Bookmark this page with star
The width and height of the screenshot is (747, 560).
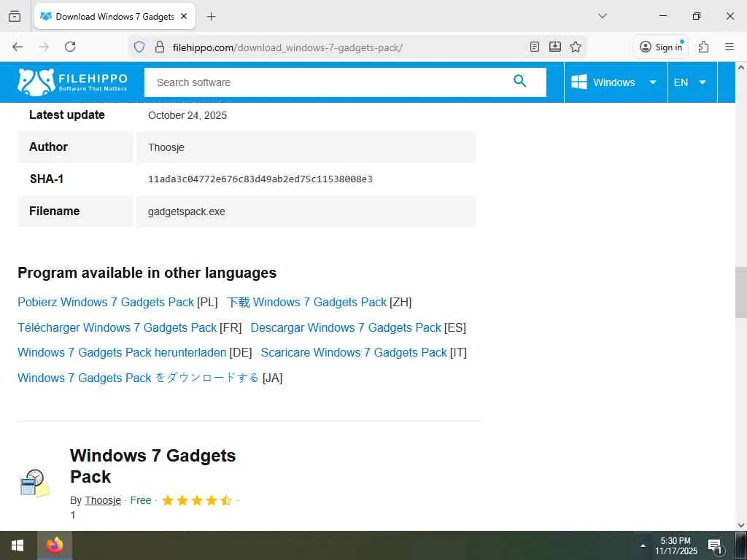[576, 47]
